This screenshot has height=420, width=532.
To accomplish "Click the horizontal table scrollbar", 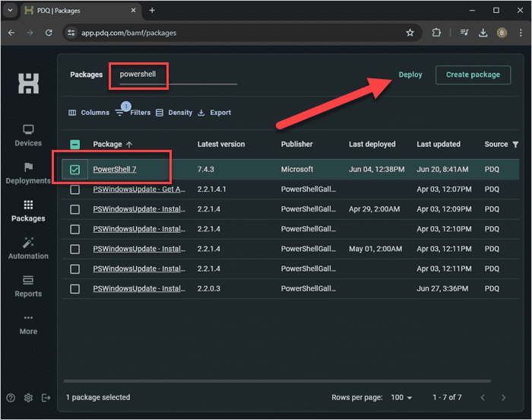I will pyautogui.click(x=277, y=381).
